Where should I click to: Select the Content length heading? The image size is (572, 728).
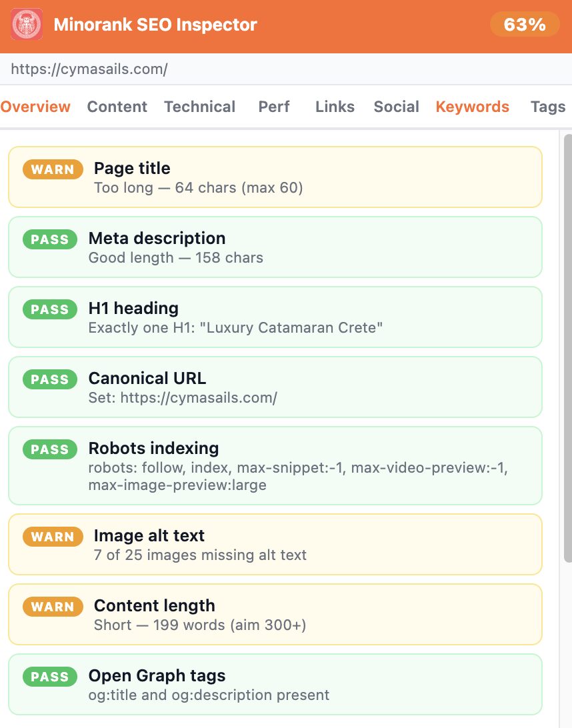point(155,606)
